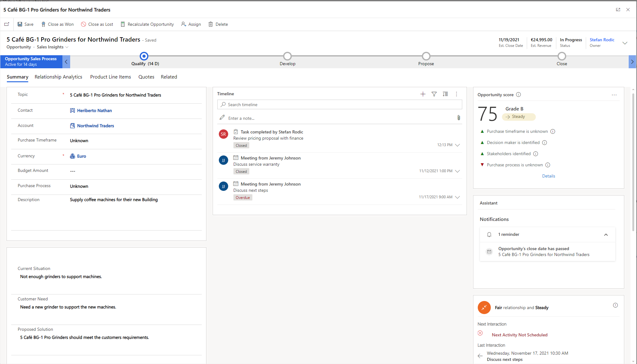Click the JJ avatar on Discuss service warranty
The height and width of the screenshot is (364, 637).
224,160
